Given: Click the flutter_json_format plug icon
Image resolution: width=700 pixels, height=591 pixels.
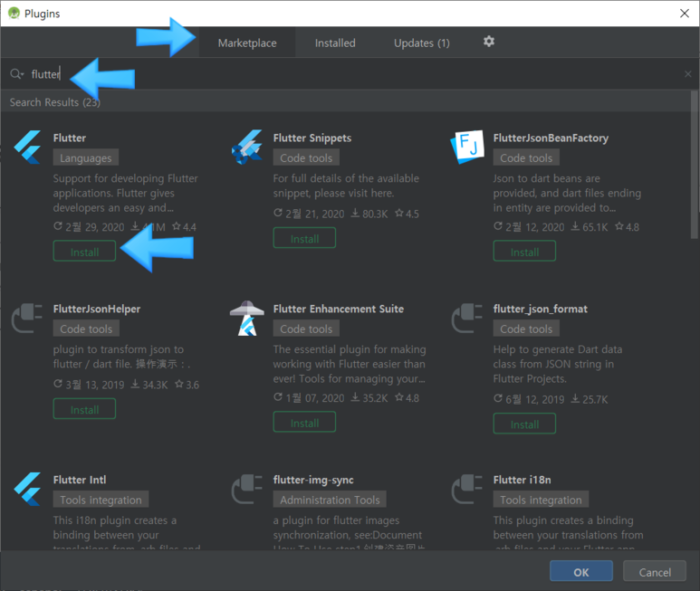Looking at the screenshot, I should tap(467, 318).
